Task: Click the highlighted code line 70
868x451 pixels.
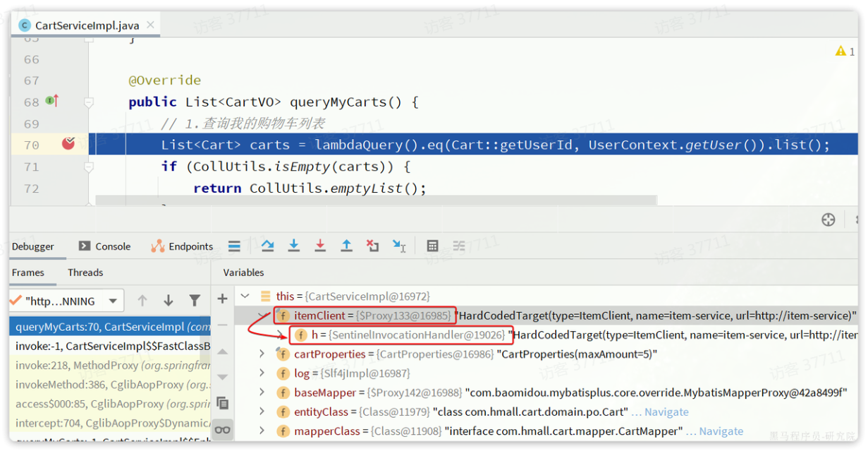Action: point(474,145)
